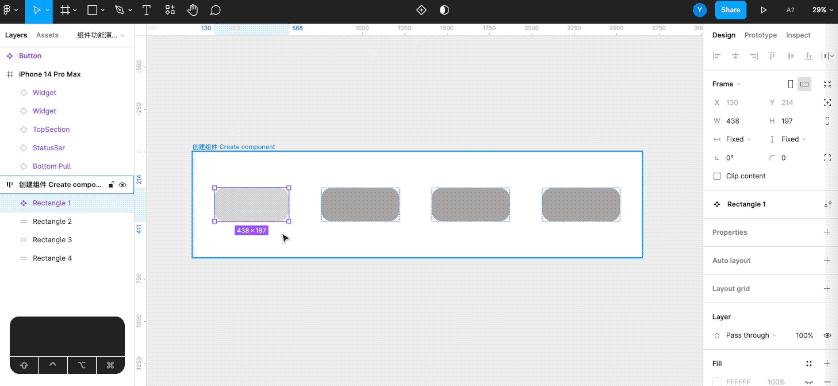The width and height of the screenshot is (838, 386).
Task: Open the zoom level 29% dropdown
Action: (x=822, y=10)
